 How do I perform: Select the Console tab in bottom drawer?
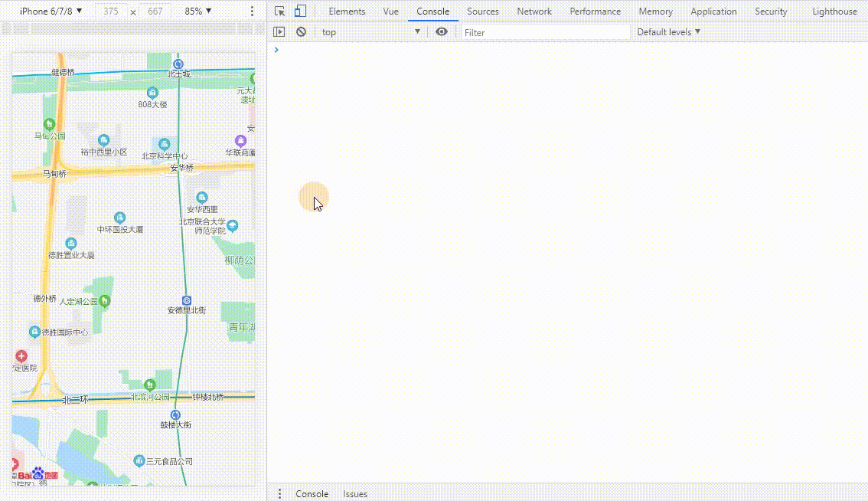[x=312, y=494]
